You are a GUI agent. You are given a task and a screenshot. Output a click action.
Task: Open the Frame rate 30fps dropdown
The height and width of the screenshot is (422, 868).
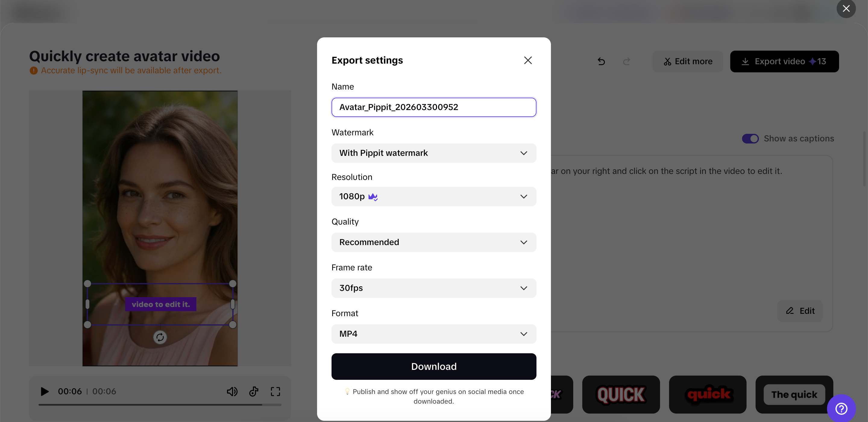point(434,288)
